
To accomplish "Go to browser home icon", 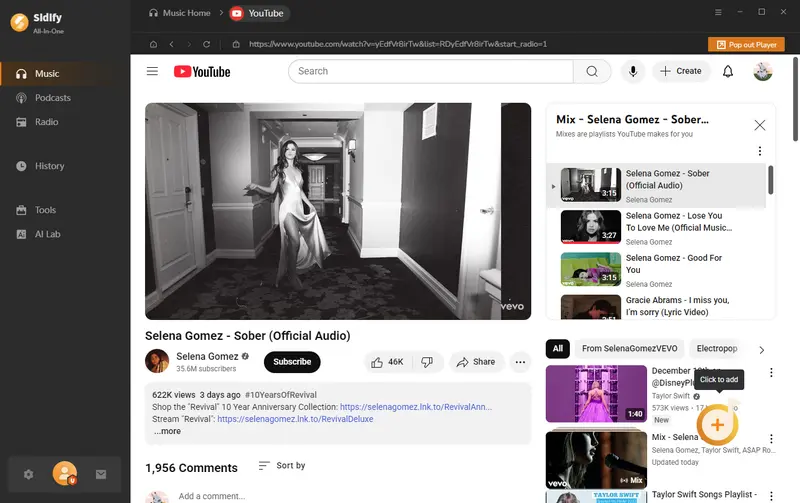I will [x=153, y=45].
